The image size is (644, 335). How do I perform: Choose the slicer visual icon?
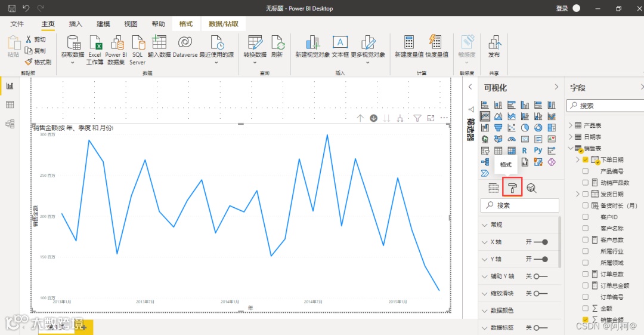coord(485,150)
